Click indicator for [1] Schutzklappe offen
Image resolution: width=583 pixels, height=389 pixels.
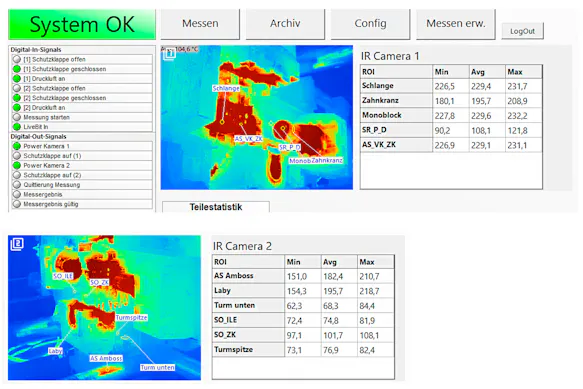point(17,59)
